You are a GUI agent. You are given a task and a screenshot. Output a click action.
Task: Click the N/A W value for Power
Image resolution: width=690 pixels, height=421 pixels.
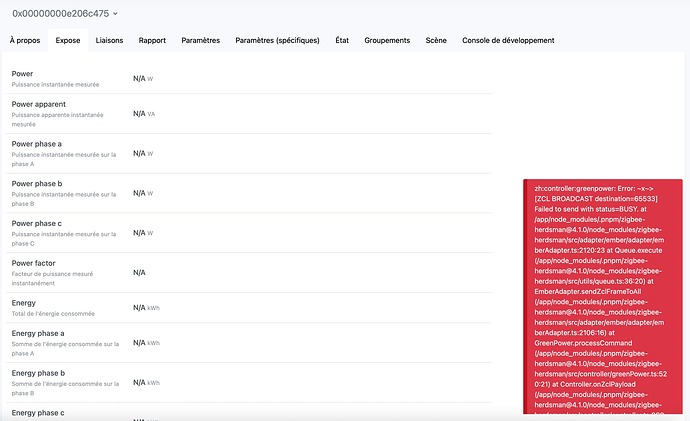click(x=143, y=79)
